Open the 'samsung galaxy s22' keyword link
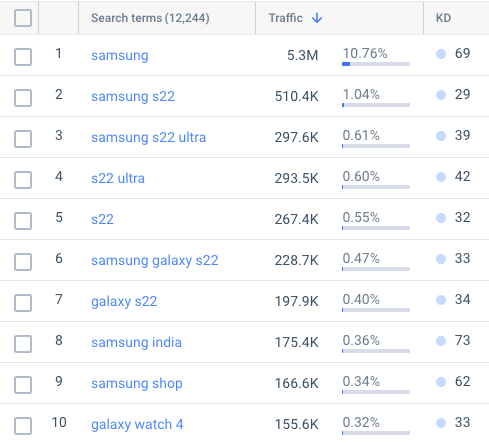The image size is (489, 443). point(155,260)
